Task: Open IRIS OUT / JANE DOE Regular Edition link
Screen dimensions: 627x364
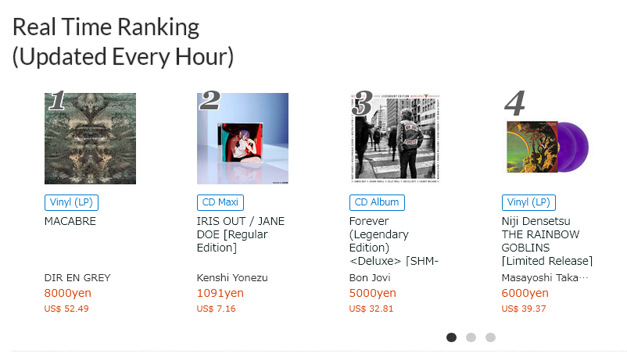Action: tap(241, 234)
